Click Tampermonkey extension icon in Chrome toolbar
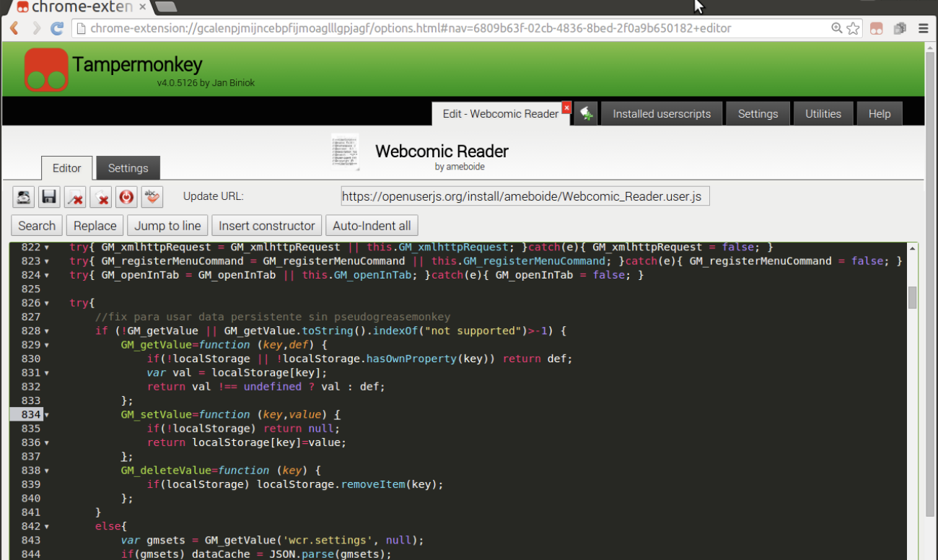938x560 pixels. (x=876, y=29)
